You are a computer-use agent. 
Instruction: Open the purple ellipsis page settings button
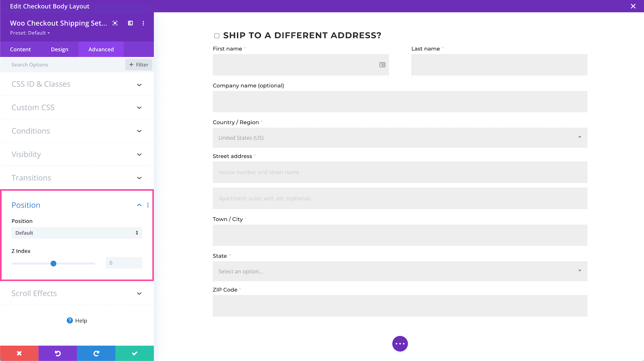point(400,343)
